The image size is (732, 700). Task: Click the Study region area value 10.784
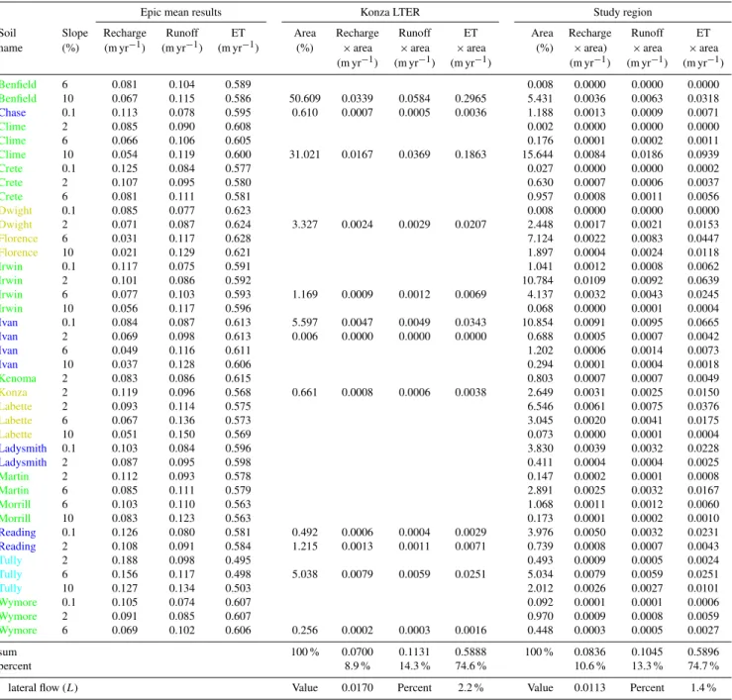point(537,280)
